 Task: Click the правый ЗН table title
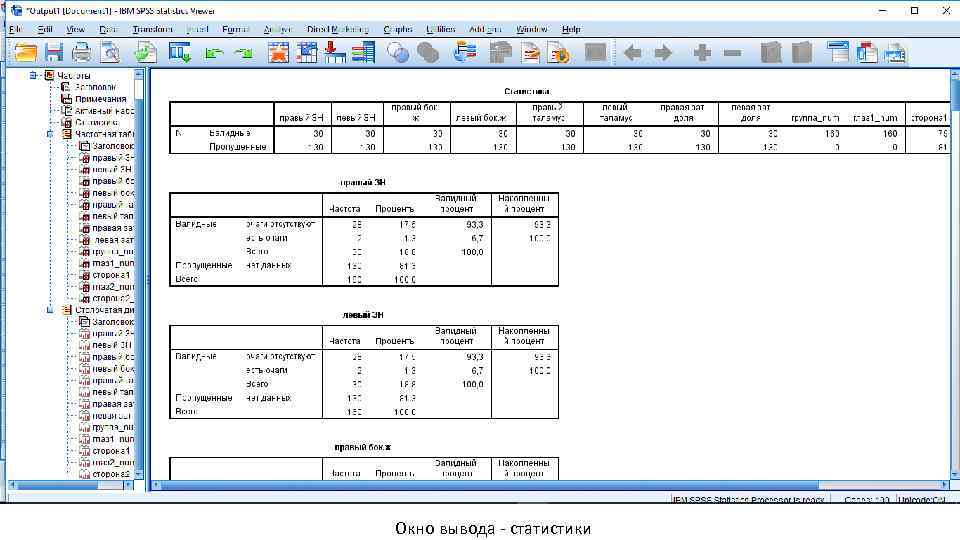[362, 182]
